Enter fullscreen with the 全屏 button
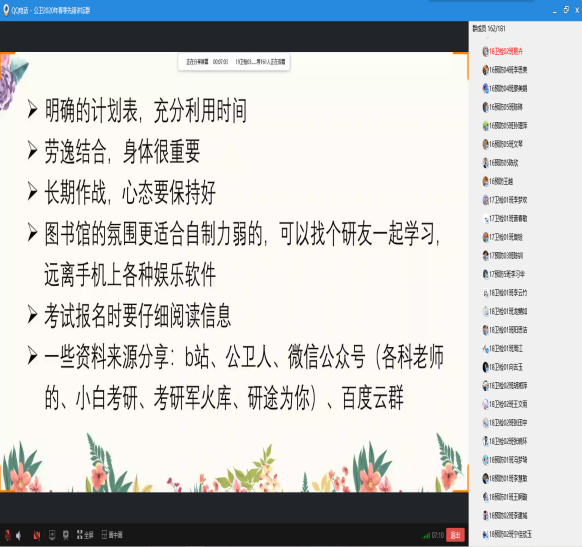The image size is (582, 547). [x=85, y=535]
